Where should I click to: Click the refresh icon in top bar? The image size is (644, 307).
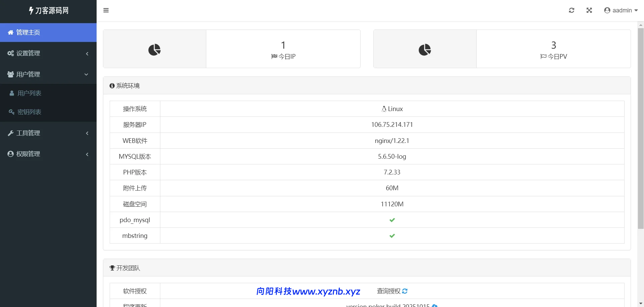click(x=572, y=10)
